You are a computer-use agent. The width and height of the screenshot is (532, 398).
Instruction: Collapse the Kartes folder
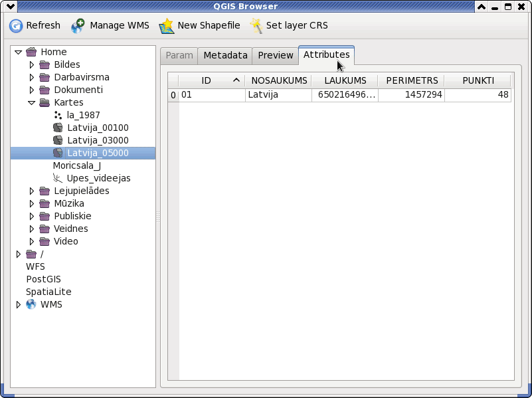click(x=32, y=103)
